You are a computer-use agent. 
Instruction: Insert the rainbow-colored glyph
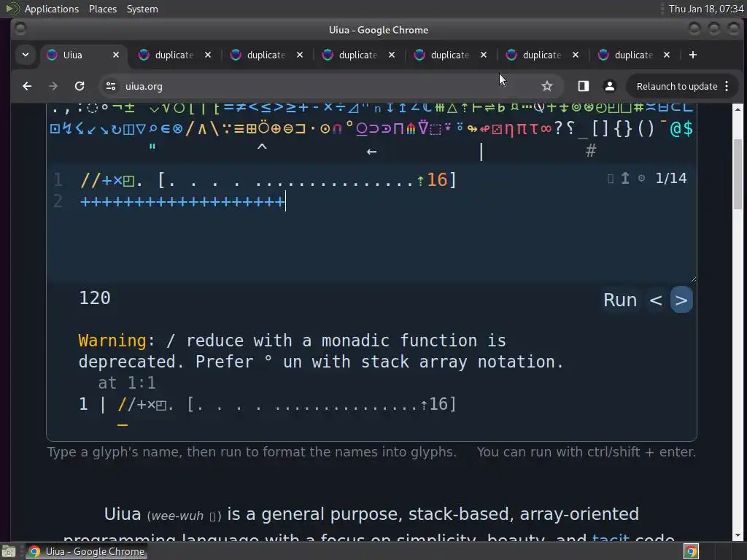point(411,128)
